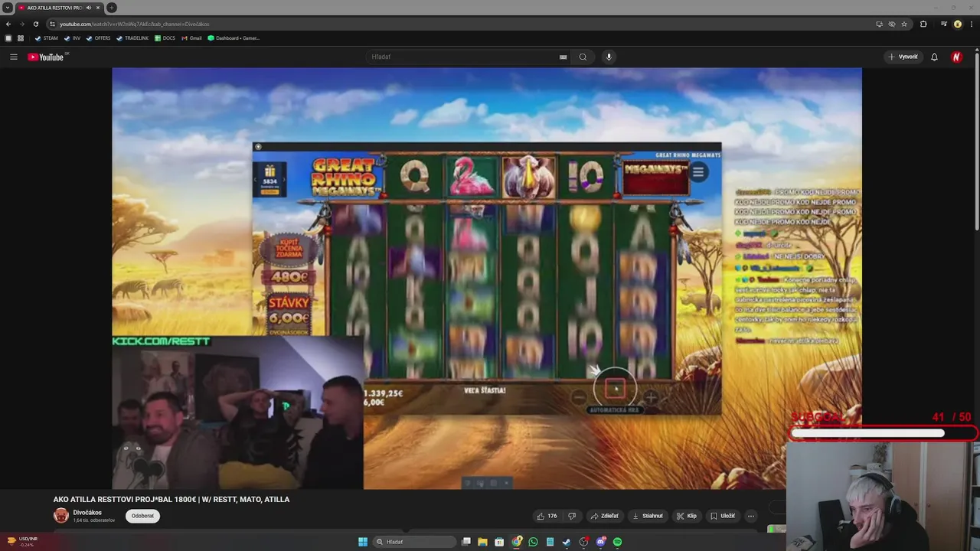Image resolution: width=980 pixels, height=551 pixels.
Task: Click the YouTube search magnifier button
Action: [x=583, y=57]
